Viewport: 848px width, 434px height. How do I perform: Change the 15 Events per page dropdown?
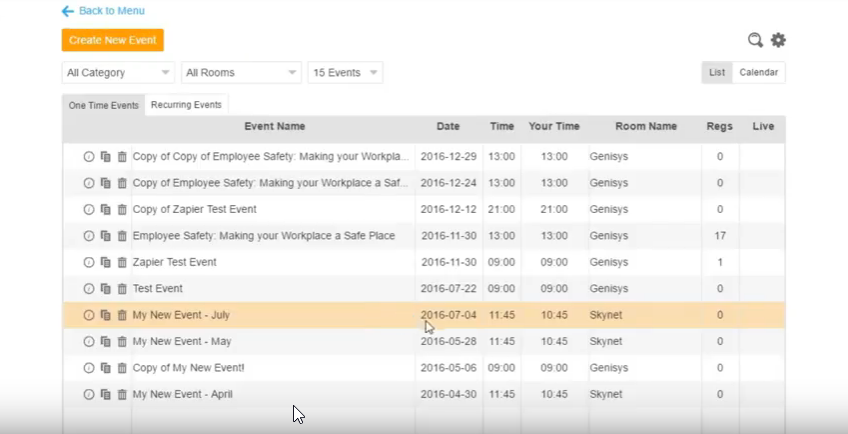[x=345, y=73]
